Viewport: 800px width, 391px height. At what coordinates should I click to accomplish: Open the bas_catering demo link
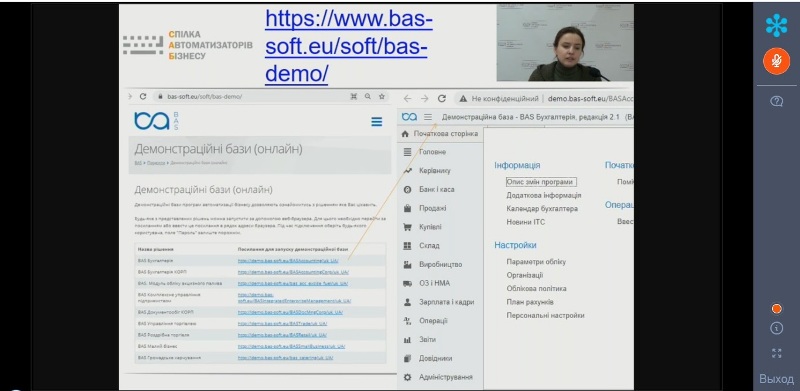coord(285,358)
